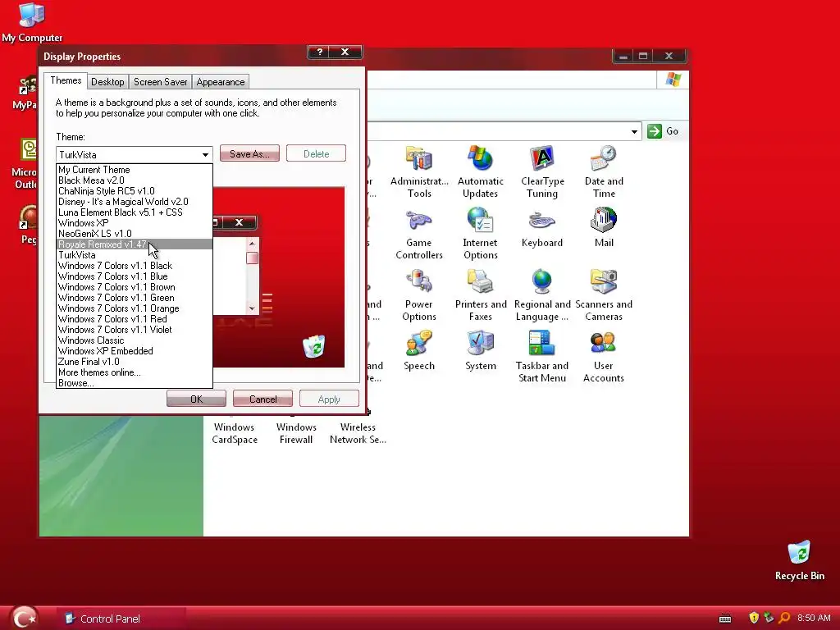Open Speech settings icon
Image resolution: width=840 pixels, height=630 pixels.
(x=419, y=351)
